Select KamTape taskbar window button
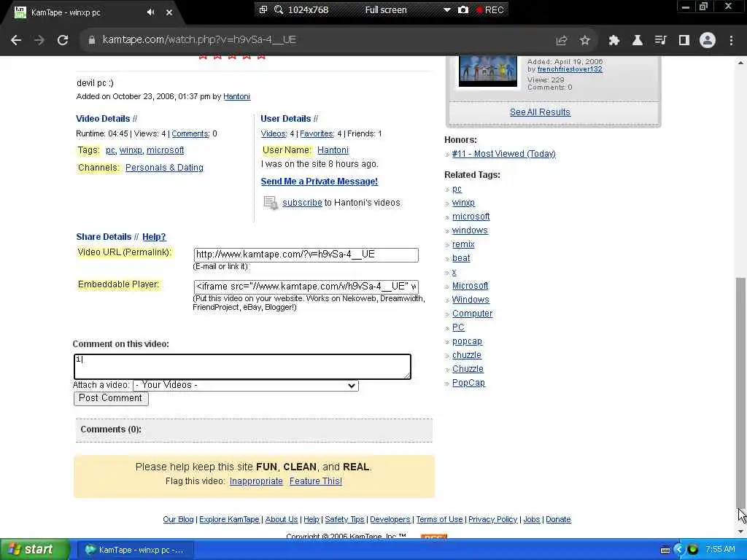This screenshot has width=747, height=560. 136,550
